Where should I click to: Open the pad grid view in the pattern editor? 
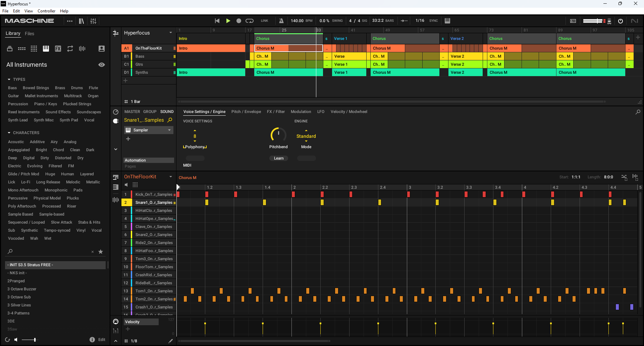(x=135, y=185)
